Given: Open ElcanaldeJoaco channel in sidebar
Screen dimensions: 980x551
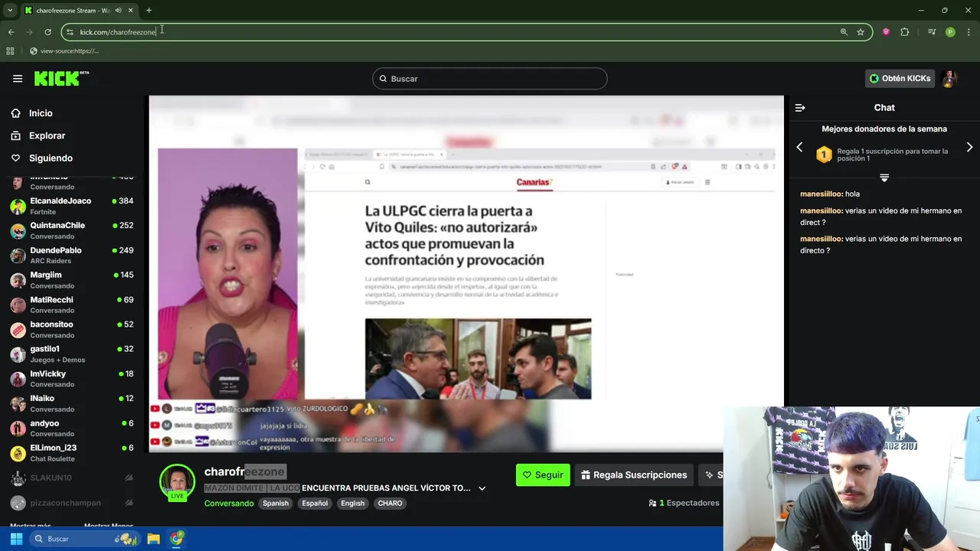Looking at the screenshot, I should (x=73, y=206).
